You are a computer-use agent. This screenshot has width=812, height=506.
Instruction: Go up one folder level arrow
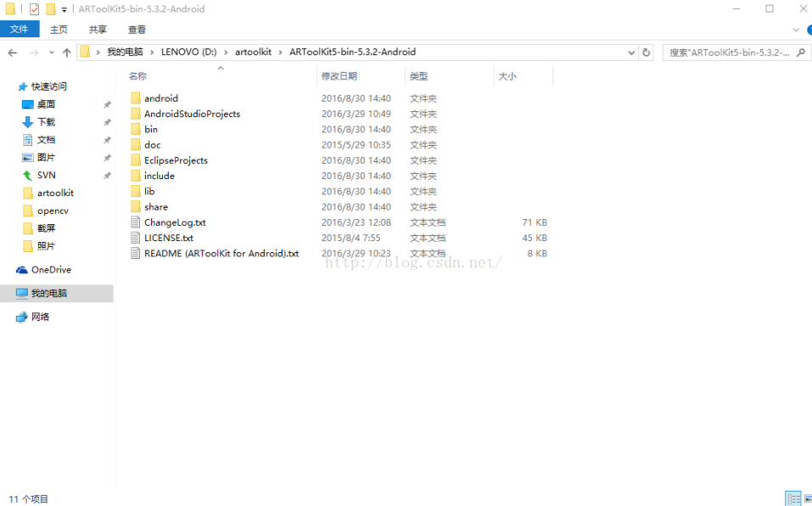66,53
